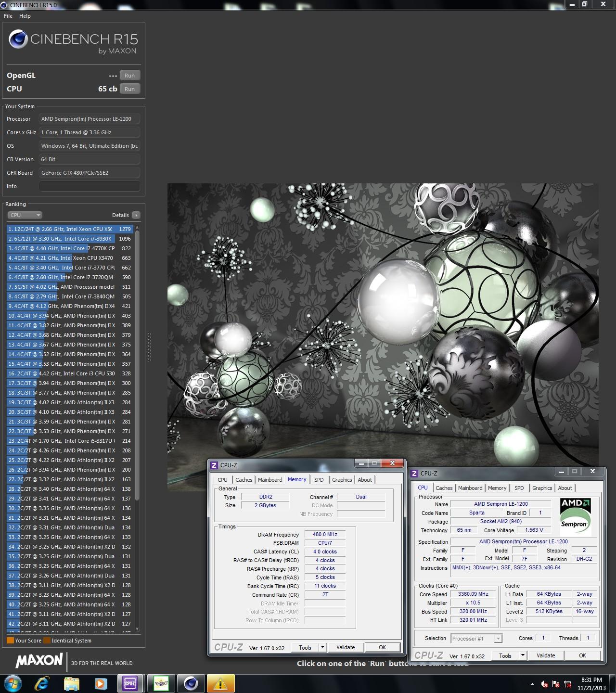Image resolution: width=616 pixels, height=693 pixels.
Task: Click the Info input field
Action: point(90,186)
